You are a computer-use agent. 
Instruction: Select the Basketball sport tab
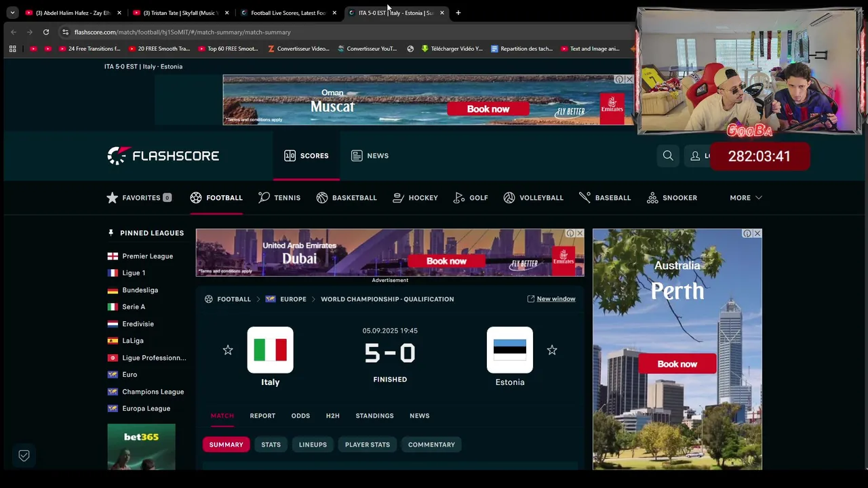[x=347, y=198]
